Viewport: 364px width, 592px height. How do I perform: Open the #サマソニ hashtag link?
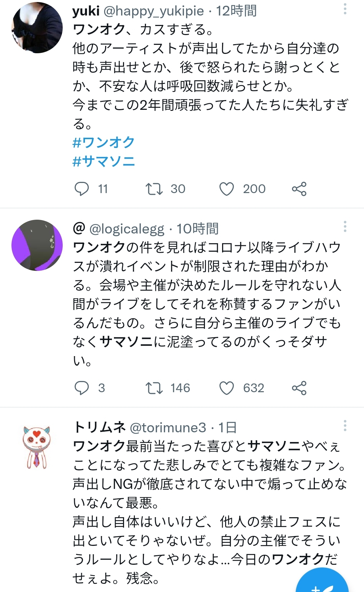pyautogui.click(x=104, y=161)
